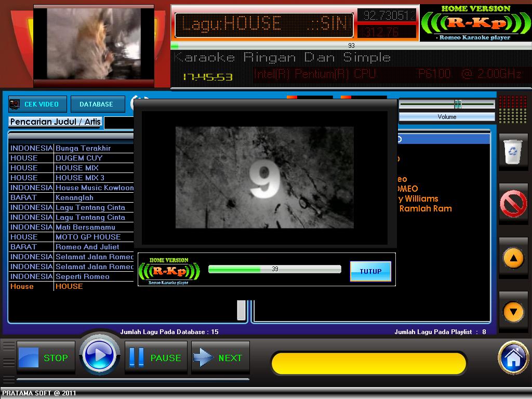
Task: Click the round blue play button
Action: click(99, 354)
